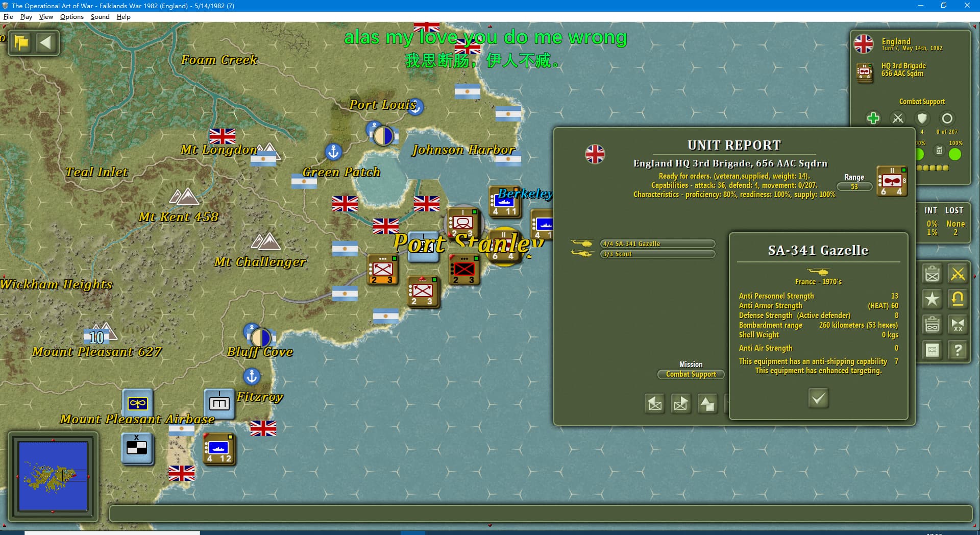Open the Sound menu
Image resolution: width=980 pixels, height=535 pixels.
pyautogui.click(x=100, y=16)
